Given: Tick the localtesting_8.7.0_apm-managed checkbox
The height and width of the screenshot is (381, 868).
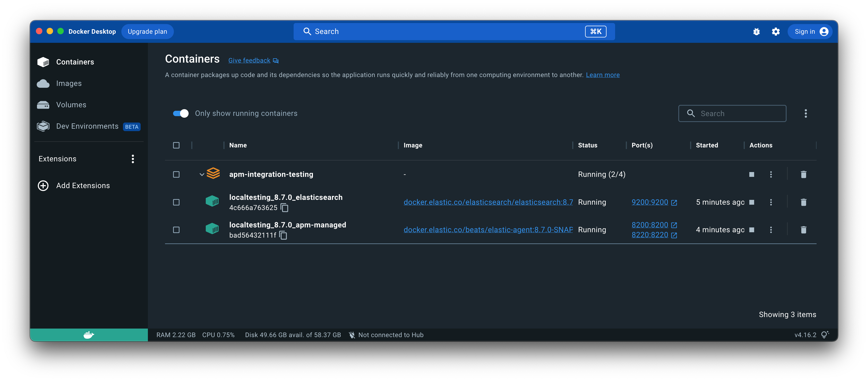Looking at the screenshot, I should (176, 230).
